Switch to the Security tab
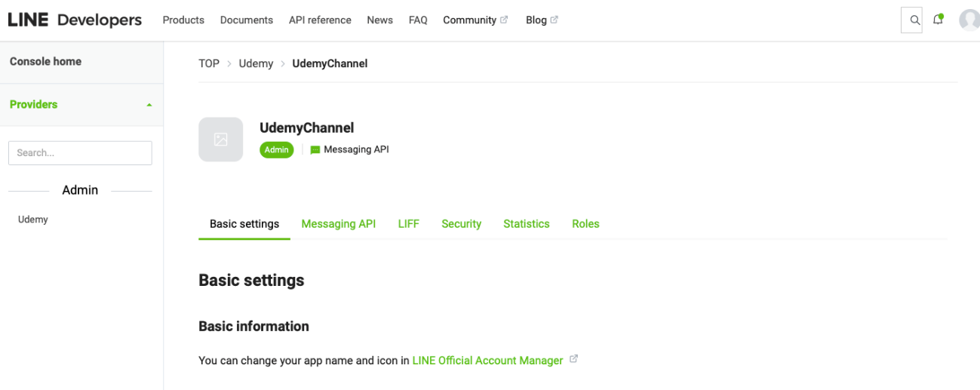980x390 pixels. tap(461, 224)
